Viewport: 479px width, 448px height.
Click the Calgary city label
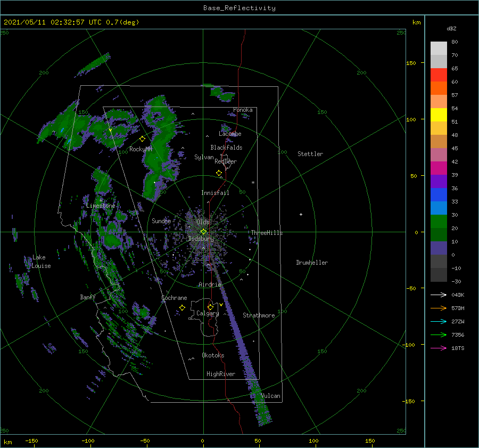(208, 313)
